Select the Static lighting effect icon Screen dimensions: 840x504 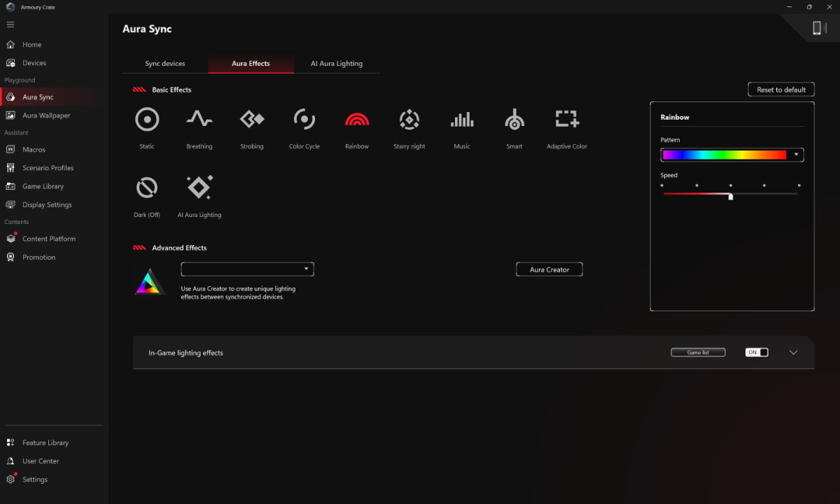click(x=147, y=120)
